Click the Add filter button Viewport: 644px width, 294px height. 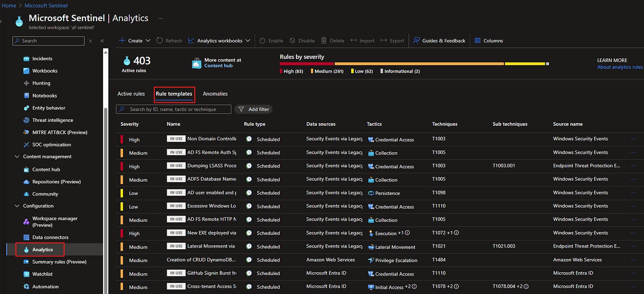pyautogui.click(x=253, y=109)
